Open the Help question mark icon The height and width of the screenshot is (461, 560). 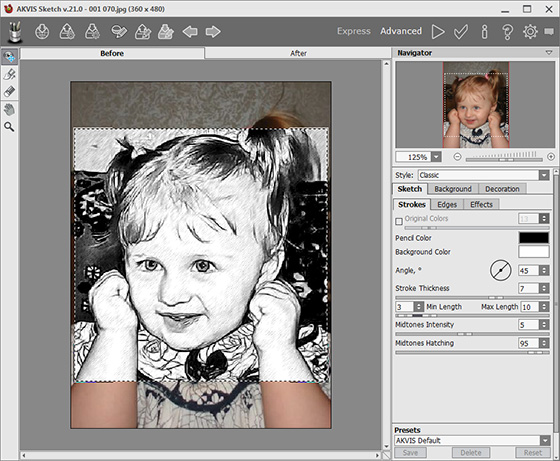click(x=507, y=32)
